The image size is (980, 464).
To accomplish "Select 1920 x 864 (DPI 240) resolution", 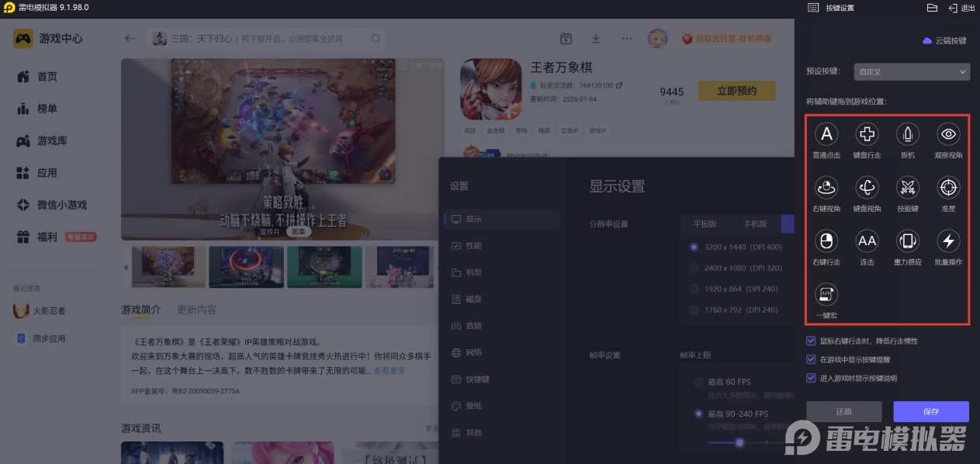I will [x=694, y=289].
